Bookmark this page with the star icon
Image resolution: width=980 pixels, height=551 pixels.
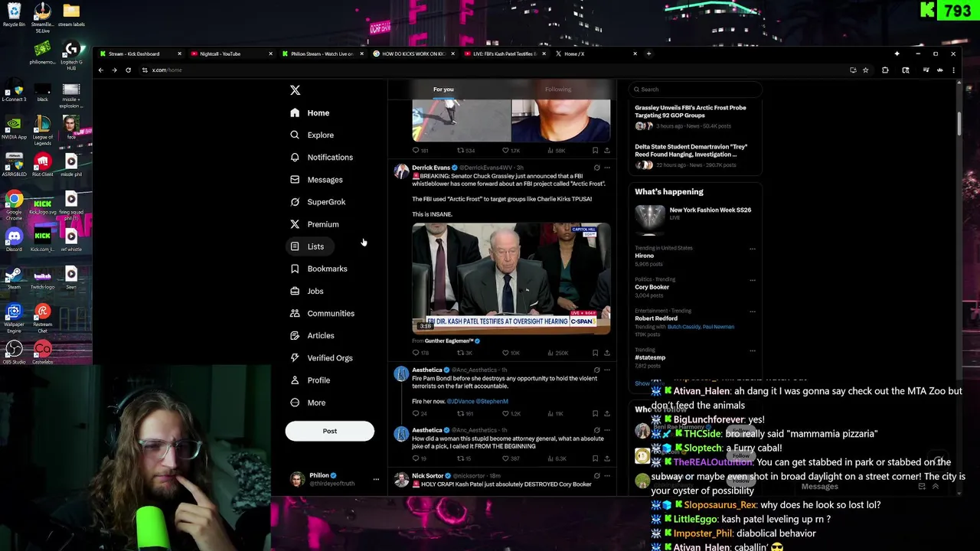coord(865,70)
